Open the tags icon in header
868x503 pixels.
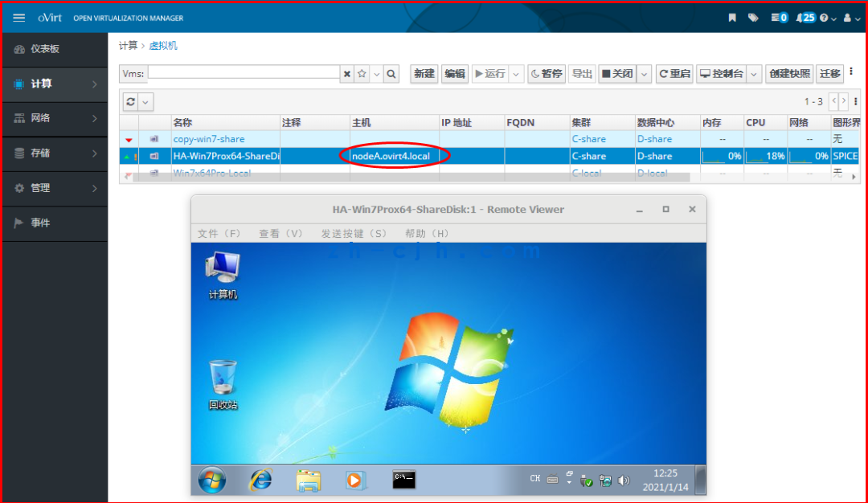click(x=753, y=18)
